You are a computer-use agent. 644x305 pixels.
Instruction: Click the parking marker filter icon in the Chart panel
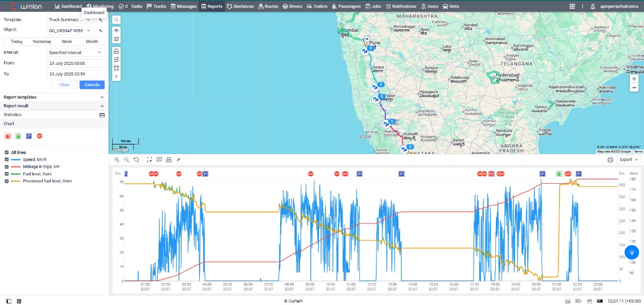click(29, 136)
